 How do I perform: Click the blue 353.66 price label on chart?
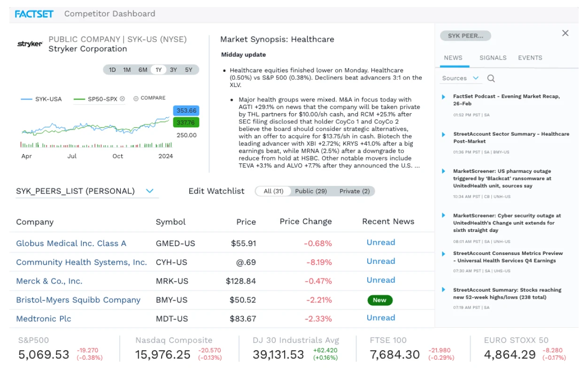coord(186,111)
